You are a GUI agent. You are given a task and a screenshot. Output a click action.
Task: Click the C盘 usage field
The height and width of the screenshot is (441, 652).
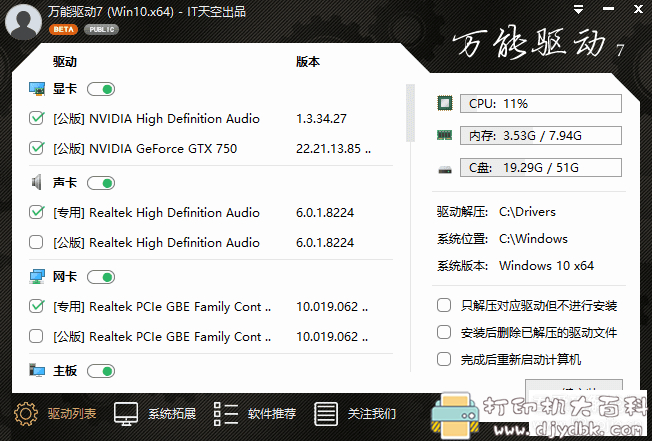541,168
